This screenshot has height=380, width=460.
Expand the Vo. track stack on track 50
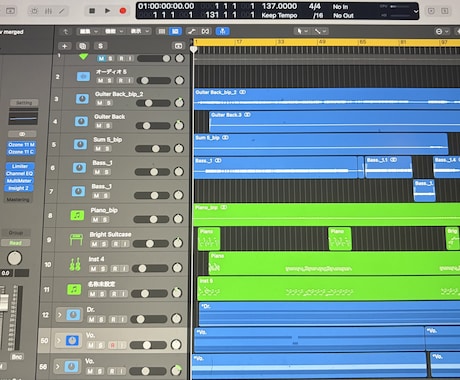tap(59, 341)
